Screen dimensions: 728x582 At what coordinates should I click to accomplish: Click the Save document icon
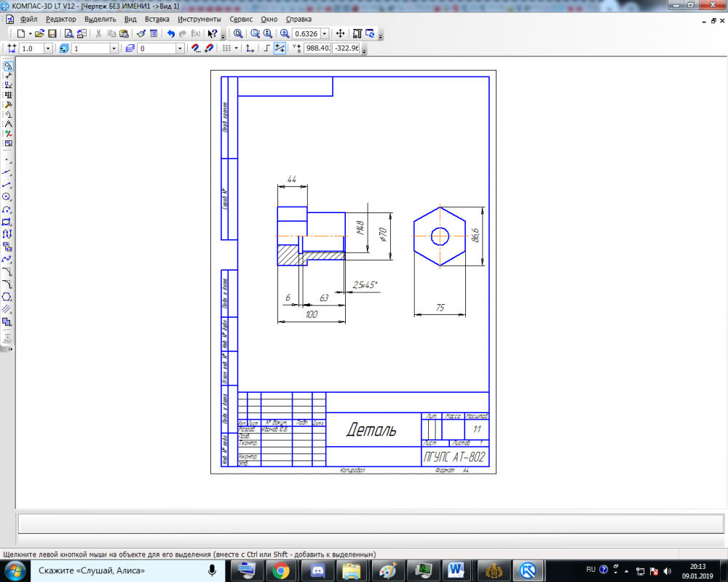click(x=52, y=33)
